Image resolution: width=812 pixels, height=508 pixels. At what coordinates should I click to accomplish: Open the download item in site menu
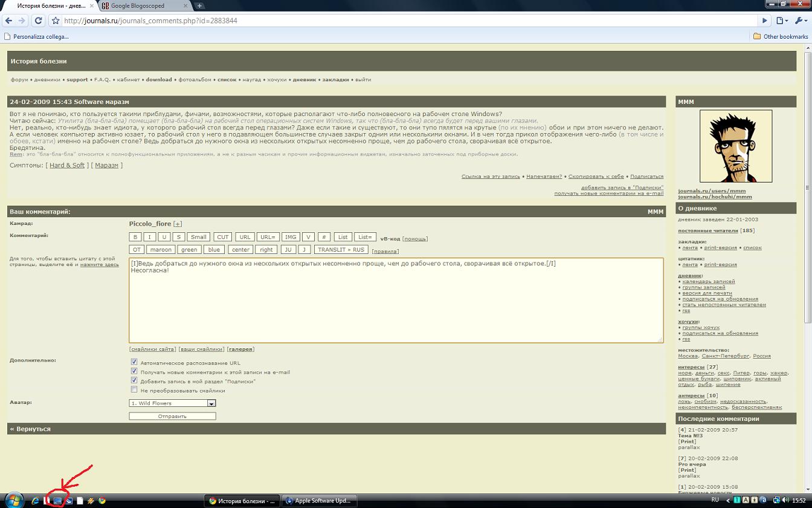[159, 80]
